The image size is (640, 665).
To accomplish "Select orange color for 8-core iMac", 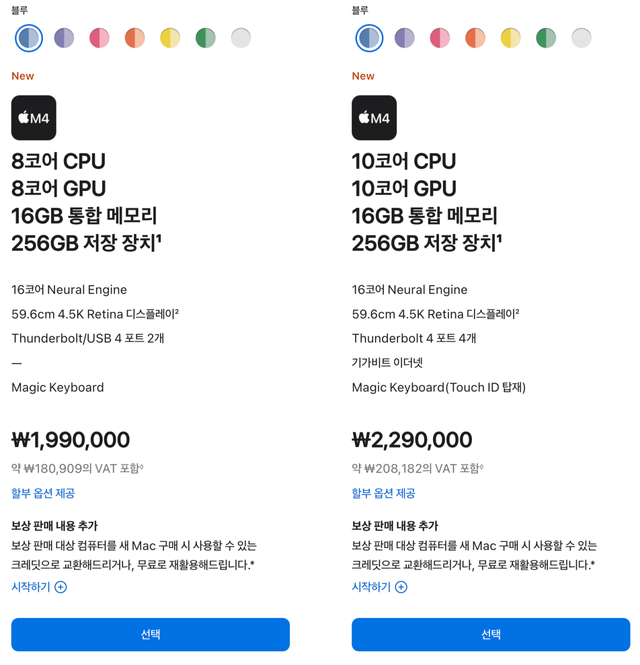I will (135, 38).
